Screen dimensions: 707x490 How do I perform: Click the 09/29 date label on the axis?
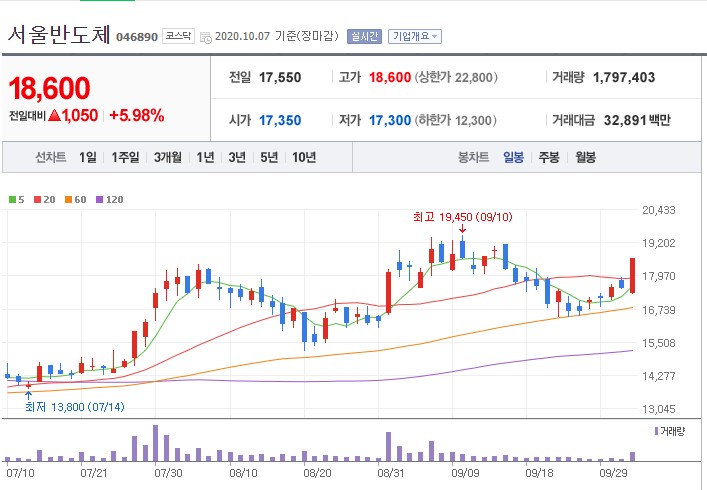click(613, 473)
